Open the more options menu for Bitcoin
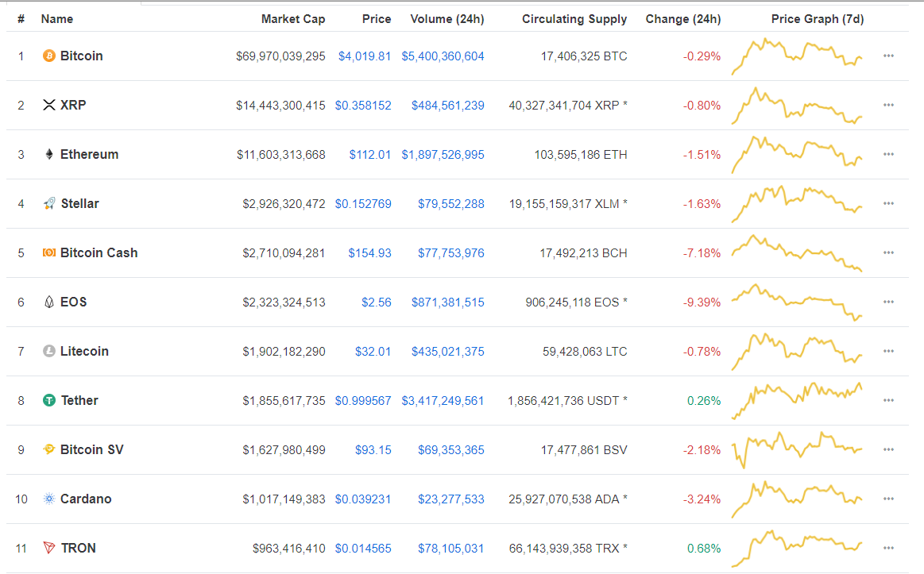The height and width of the screenshot is (574, 924). [888, 56]
